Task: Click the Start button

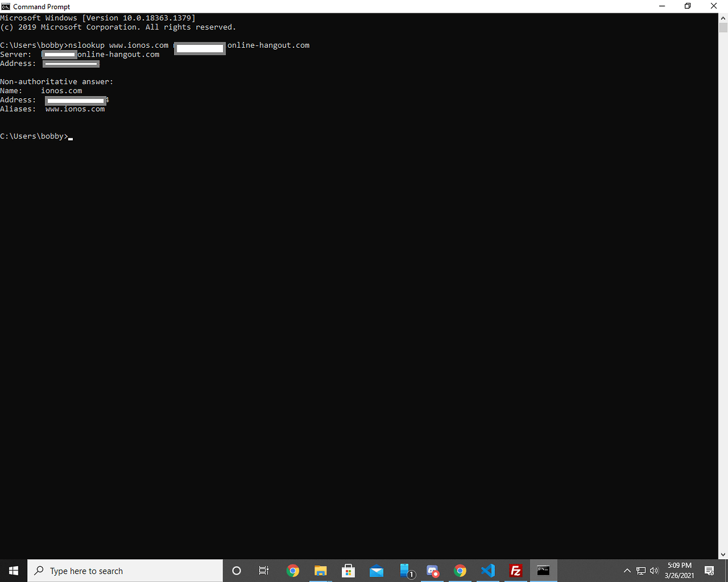Action: pyautogui.click(x=13, y=570)
